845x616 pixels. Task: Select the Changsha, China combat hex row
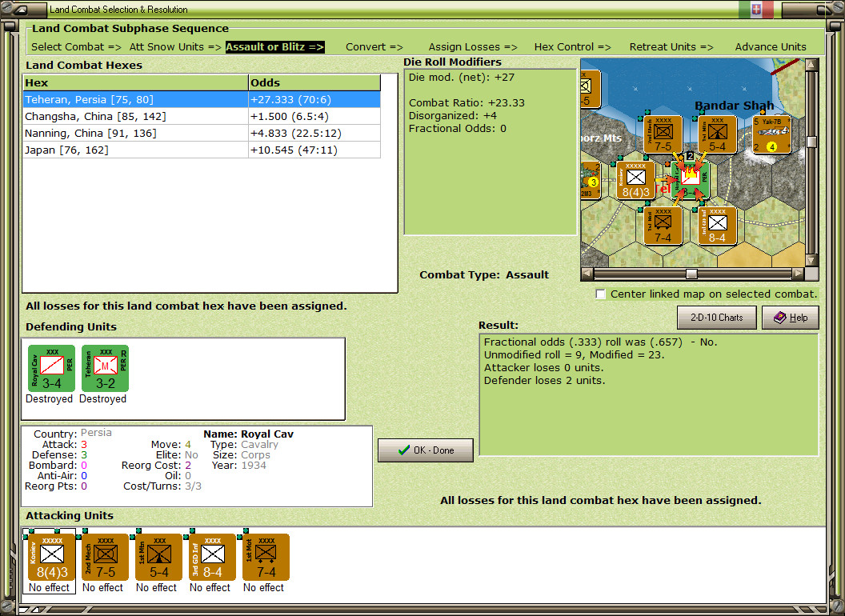tap(202, 117)
